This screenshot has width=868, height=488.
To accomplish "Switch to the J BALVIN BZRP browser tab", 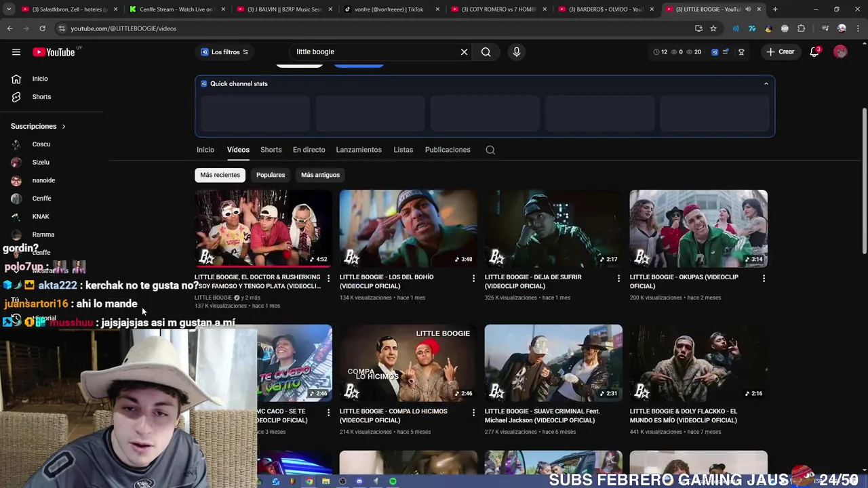I will pos(283,9).
